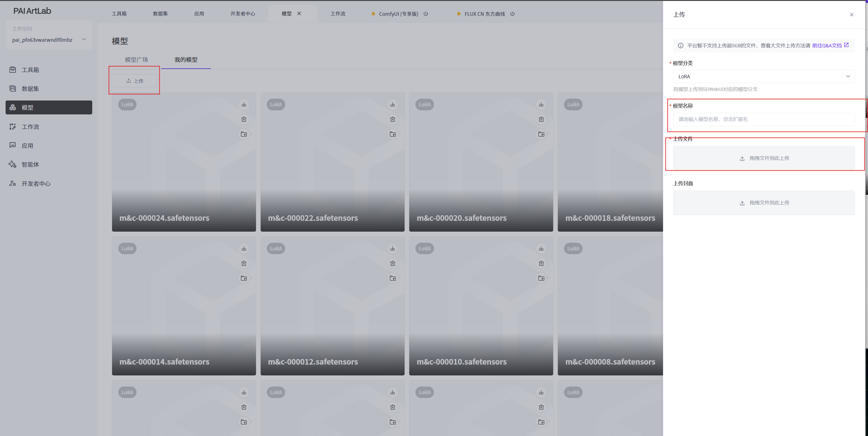Click the 上传 upload button
The height and width of the screenshot is (436, 868).
tap(134, 81)
